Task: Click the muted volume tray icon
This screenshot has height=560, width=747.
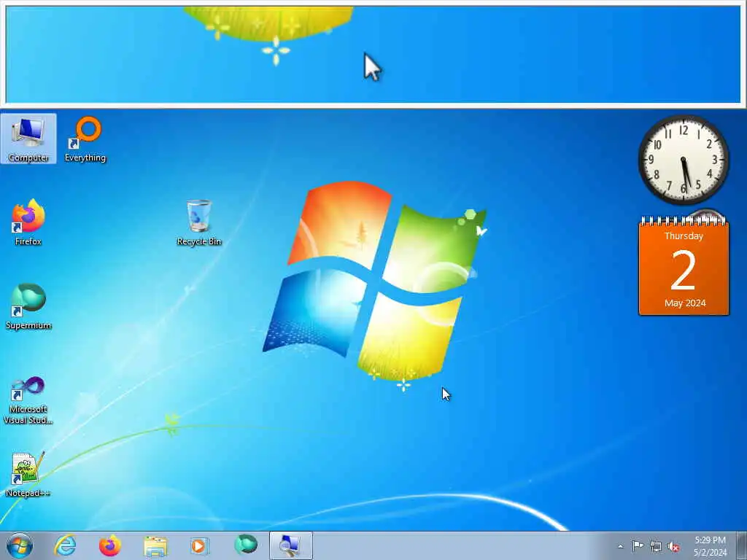Action: [x=673, y=547]
